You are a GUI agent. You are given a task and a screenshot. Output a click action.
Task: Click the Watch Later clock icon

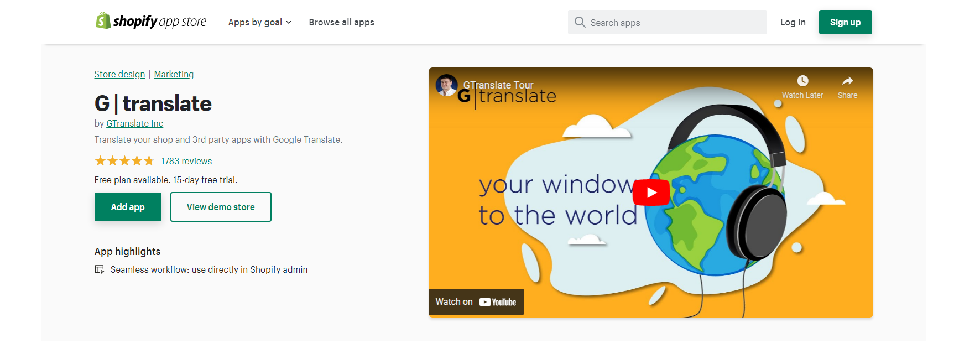802,81
